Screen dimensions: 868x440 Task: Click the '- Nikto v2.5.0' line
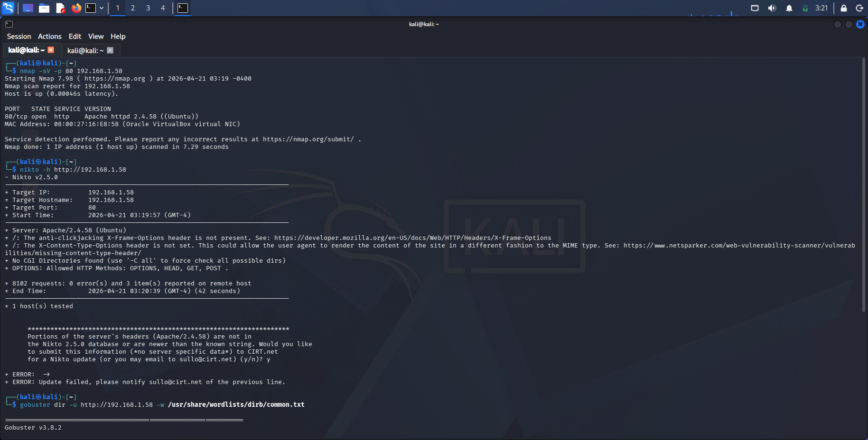[31, 177]
